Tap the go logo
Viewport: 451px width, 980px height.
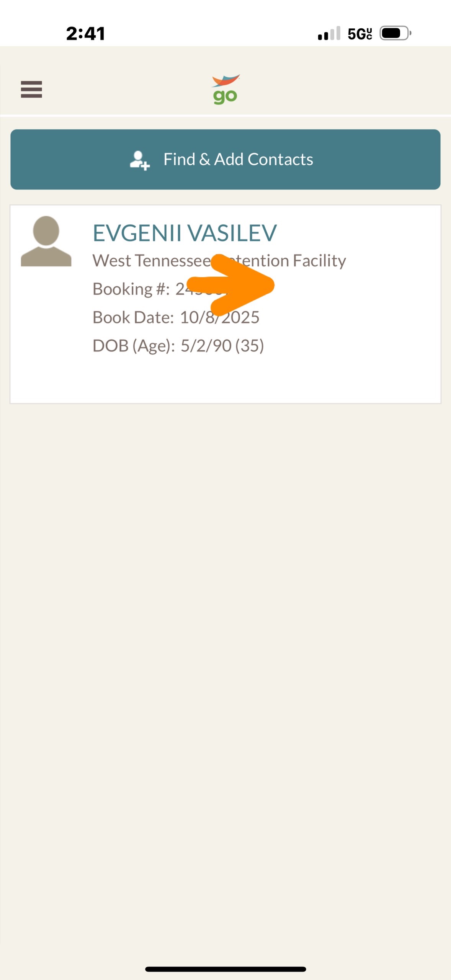pyautogui.click(x=225, y=89)
